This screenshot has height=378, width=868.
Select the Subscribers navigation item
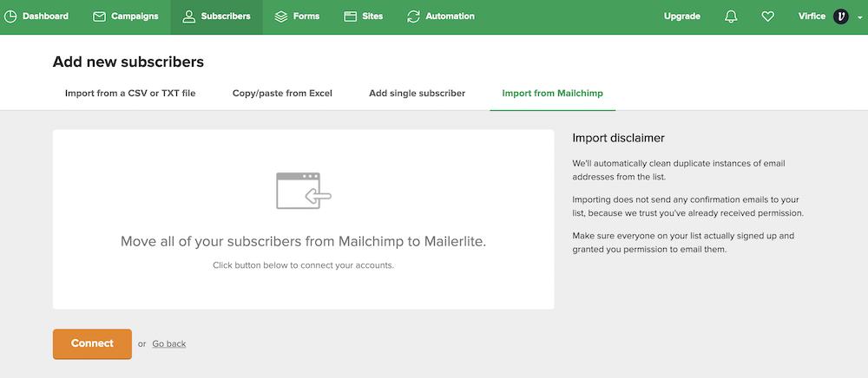point(216,16)
